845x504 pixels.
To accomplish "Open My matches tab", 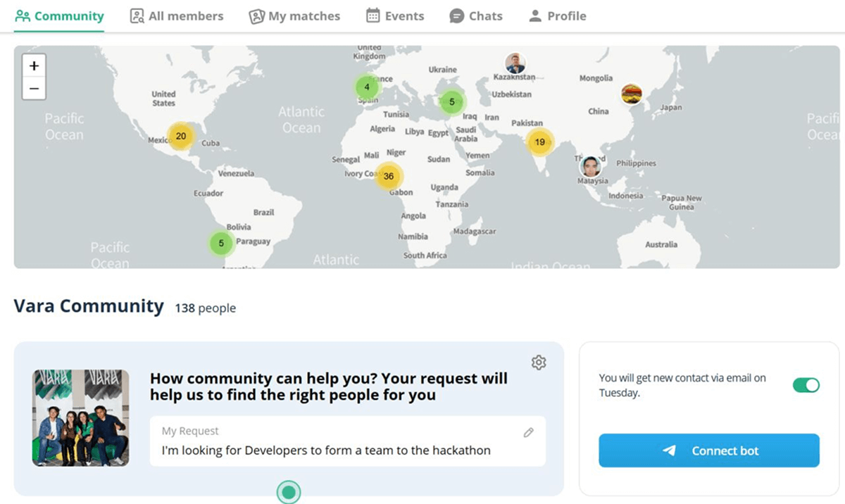I will 294,16.
